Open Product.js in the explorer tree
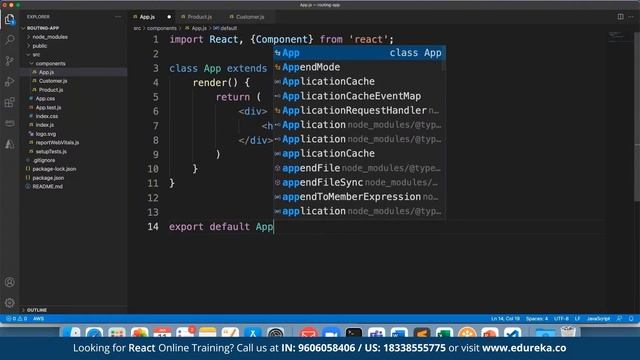The width and height of the screenshot is (640, 360). click(x=73, y=90)
